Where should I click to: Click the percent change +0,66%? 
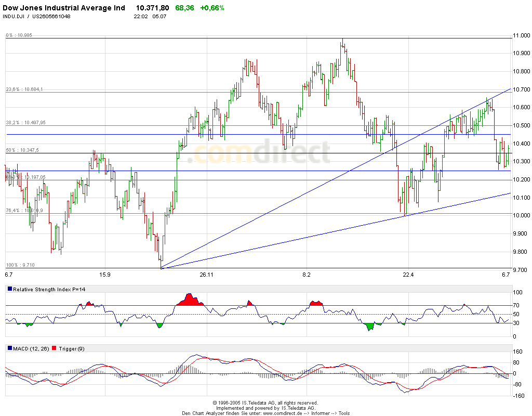pos(212,8)
